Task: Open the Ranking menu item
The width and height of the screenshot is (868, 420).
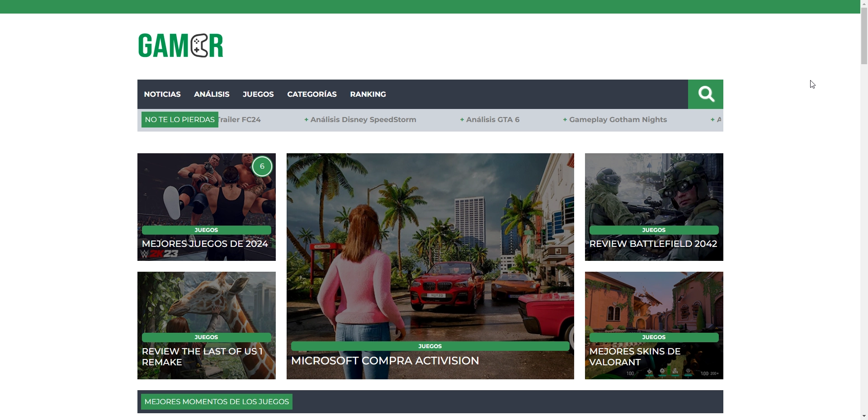Action: (x=368, y=94)
